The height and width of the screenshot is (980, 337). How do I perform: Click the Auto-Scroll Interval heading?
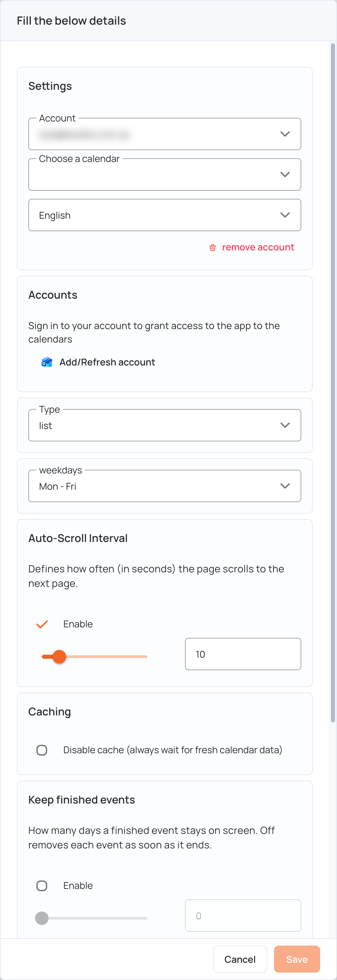78,538
